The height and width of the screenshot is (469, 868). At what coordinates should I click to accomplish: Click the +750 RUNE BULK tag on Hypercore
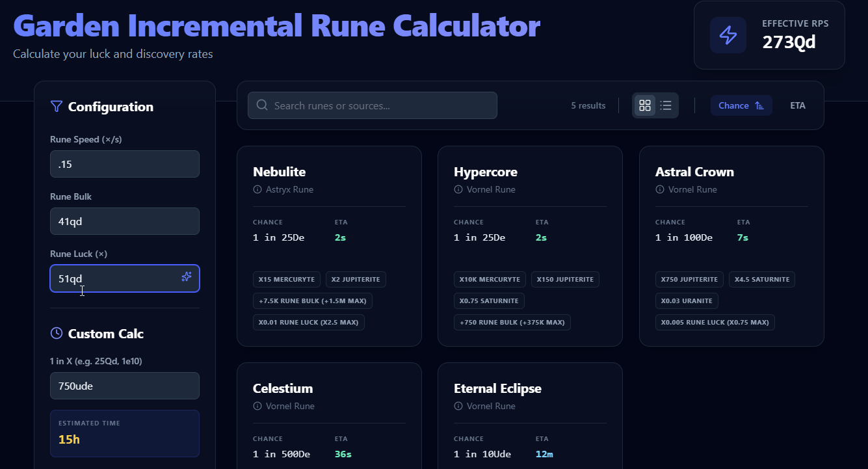click(x=512, y=322)
